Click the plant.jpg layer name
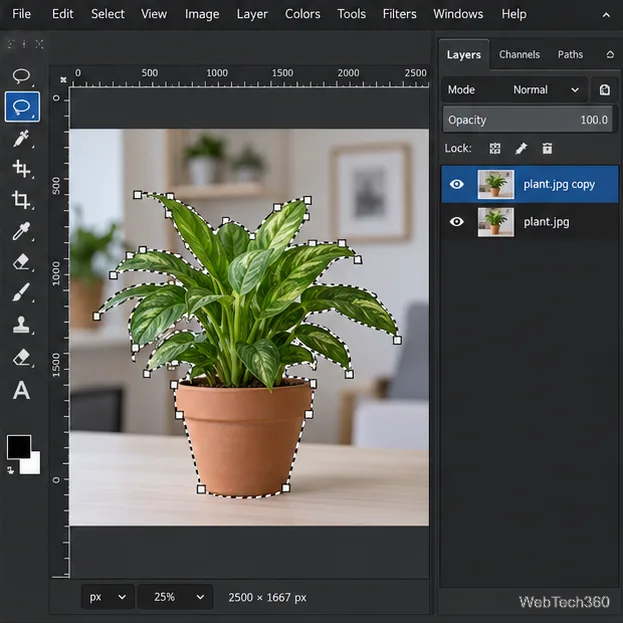The height and width of the screenshot is (623, 623). (546, 222)
